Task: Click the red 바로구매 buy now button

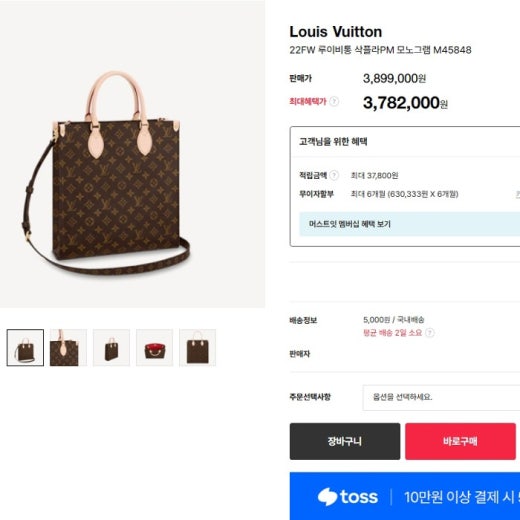Action: (460, 441)
